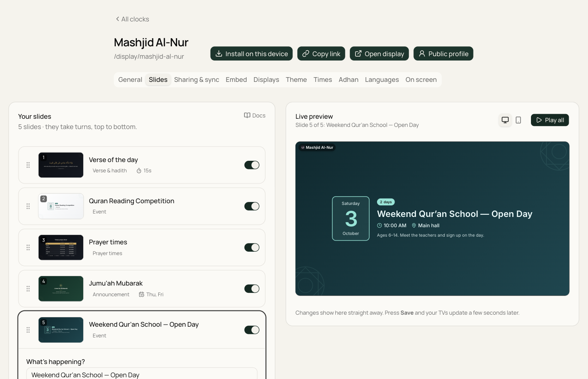Select Weekend Qur'an School slide thumbnail

[x=61, y=330]
